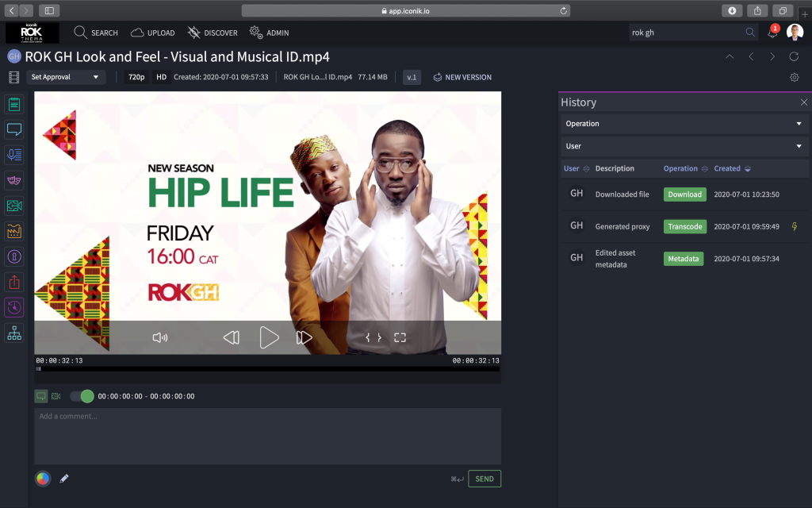This screenshot has height=508, width=812.
Task: Go to previous asset with left chevron
Action: point(751,56)
